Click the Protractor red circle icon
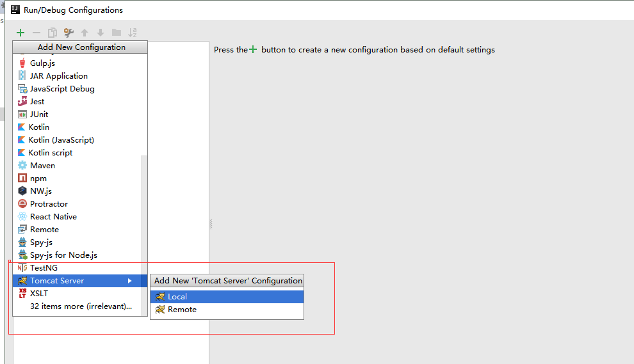 (22, 203)
